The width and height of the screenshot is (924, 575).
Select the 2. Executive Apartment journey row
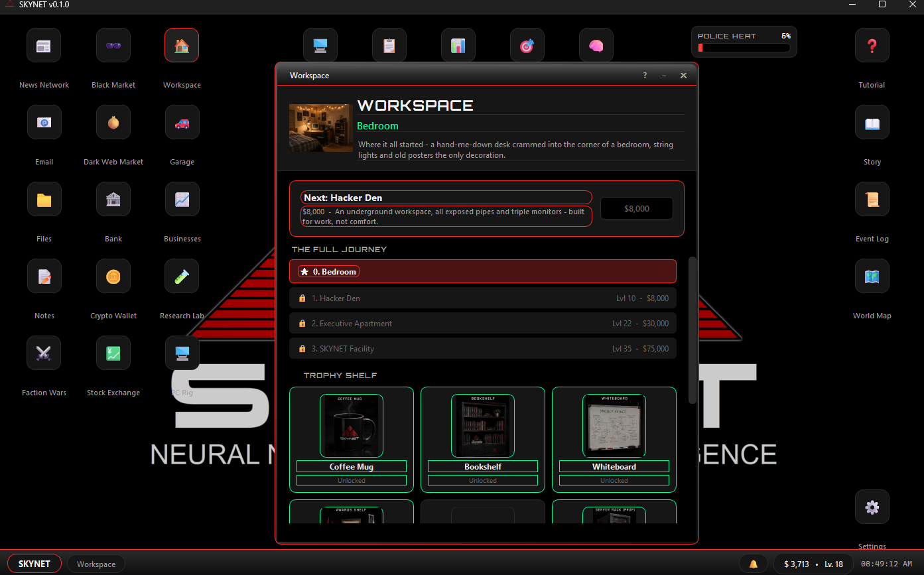pyautogui.click(x=483, y=324)
